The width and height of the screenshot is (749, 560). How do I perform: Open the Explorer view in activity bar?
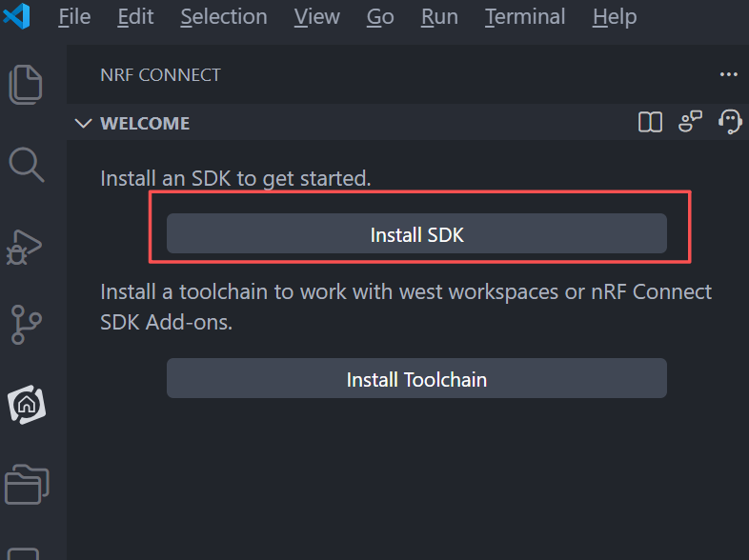coord(26,85)
